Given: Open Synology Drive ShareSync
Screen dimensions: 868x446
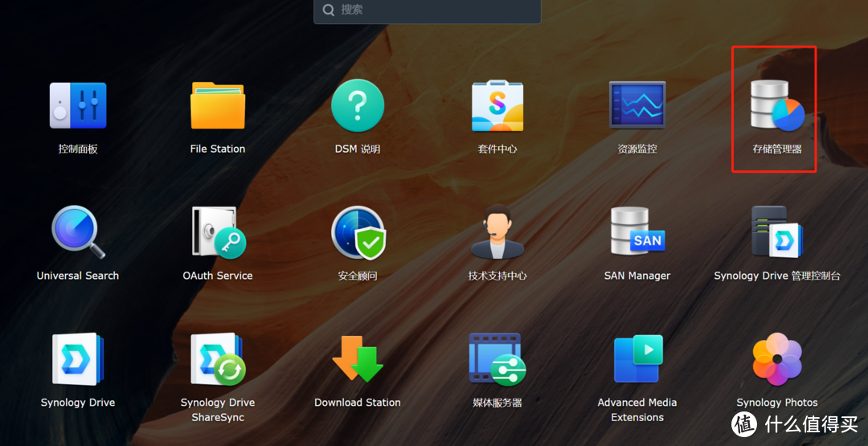Looking at the screenshot, I should (218, 359).
